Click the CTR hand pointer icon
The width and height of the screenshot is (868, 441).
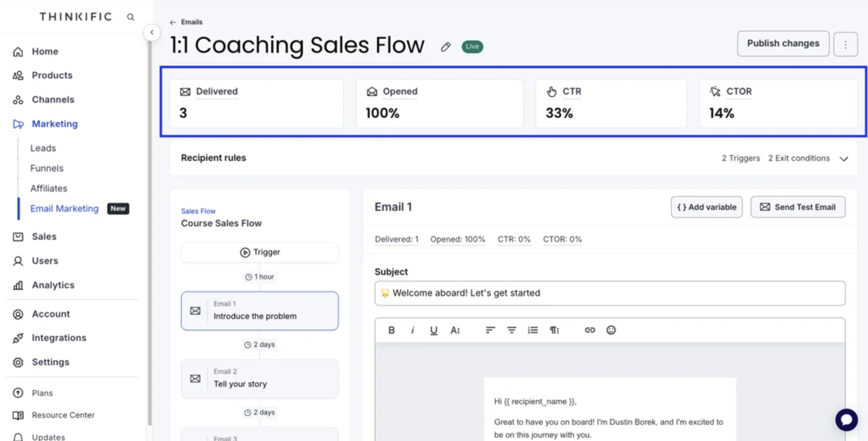(x=551, y=92)
